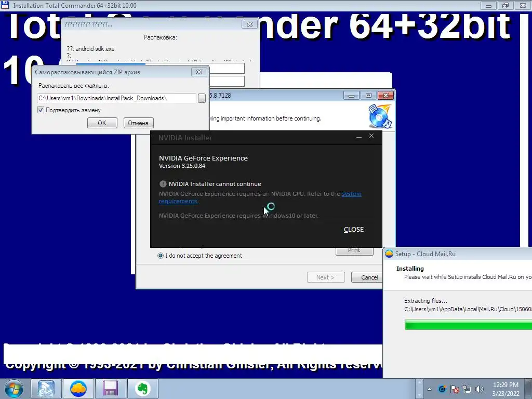Click Show desktop at the taskbar edge
The width and height of the screenshot is (532, 399).
coord(528,389)
